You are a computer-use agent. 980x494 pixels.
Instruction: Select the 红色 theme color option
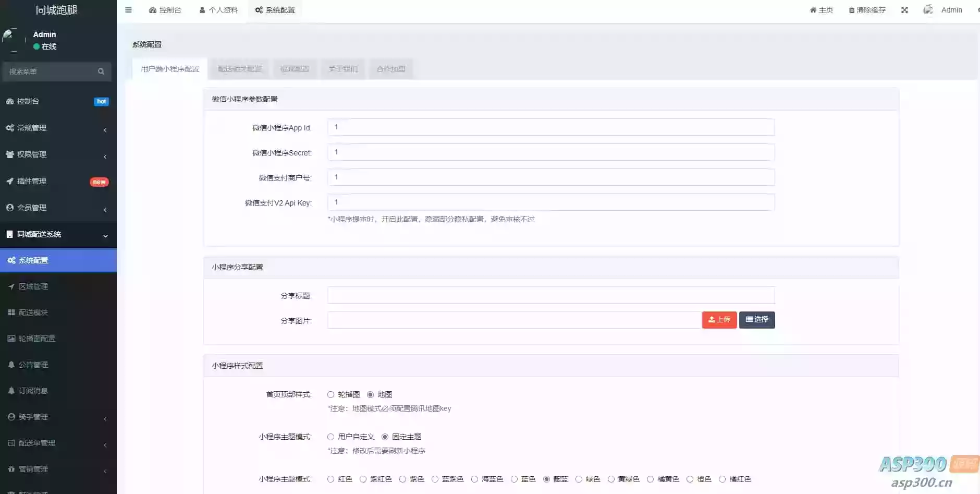pyautogui.click(x=330, y=479)
